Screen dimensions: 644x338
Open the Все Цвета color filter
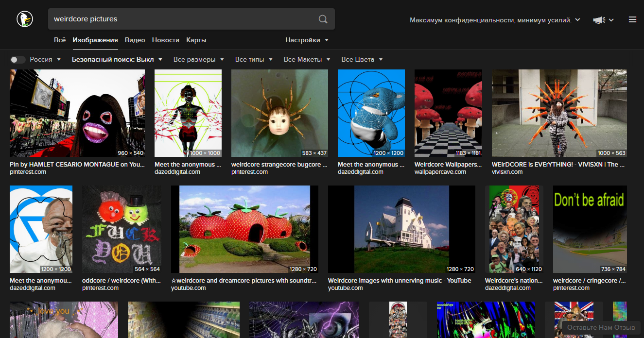click(362, 59)
